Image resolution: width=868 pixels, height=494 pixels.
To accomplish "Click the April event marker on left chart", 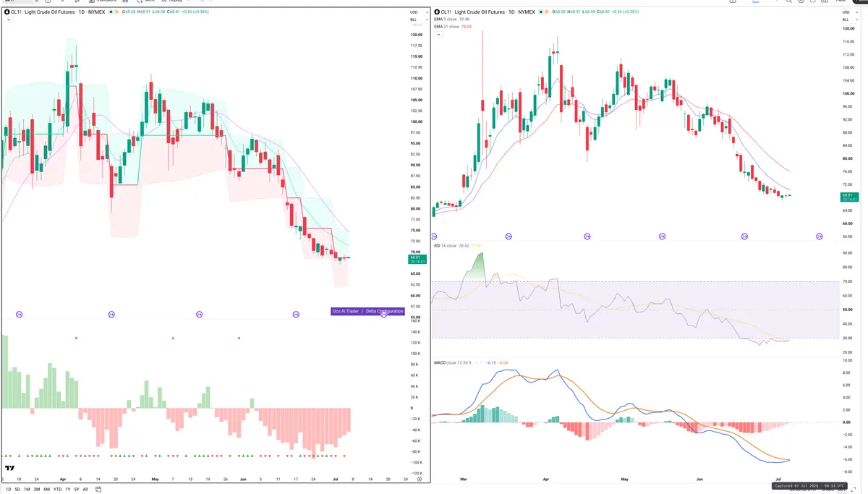I will click(111, 314).
